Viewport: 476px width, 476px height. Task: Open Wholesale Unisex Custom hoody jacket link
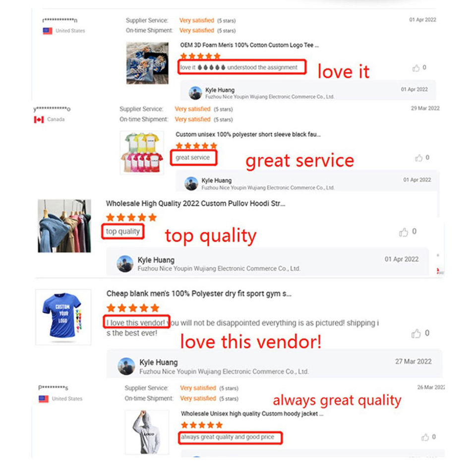pyautogui.click(x=252, y=414)
